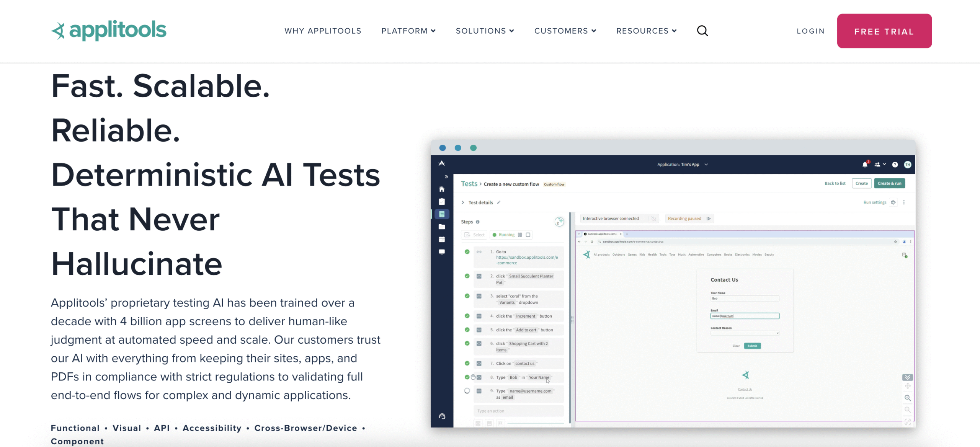Click the Clear button in Contact form
The image size is (980, 447).
tap(736, 346)
